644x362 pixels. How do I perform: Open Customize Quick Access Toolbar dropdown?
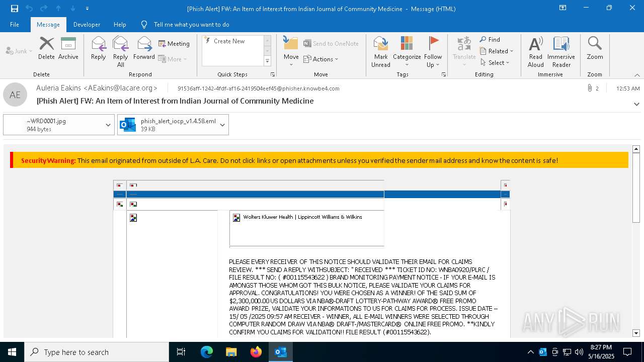[x=88, y=9]
